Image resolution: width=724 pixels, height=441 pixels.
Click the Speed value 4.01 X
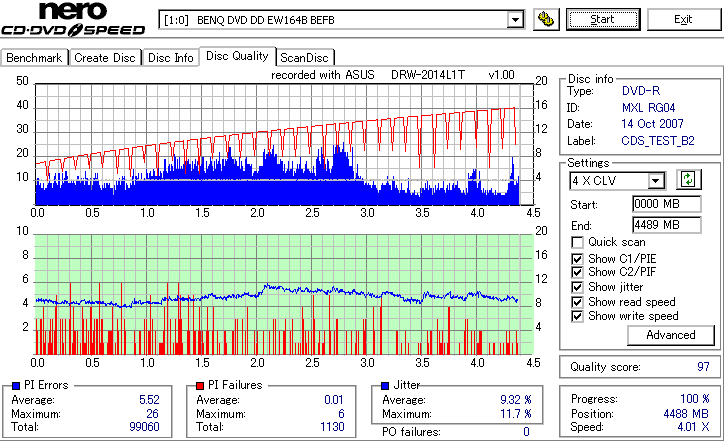[x=693, y=427]
